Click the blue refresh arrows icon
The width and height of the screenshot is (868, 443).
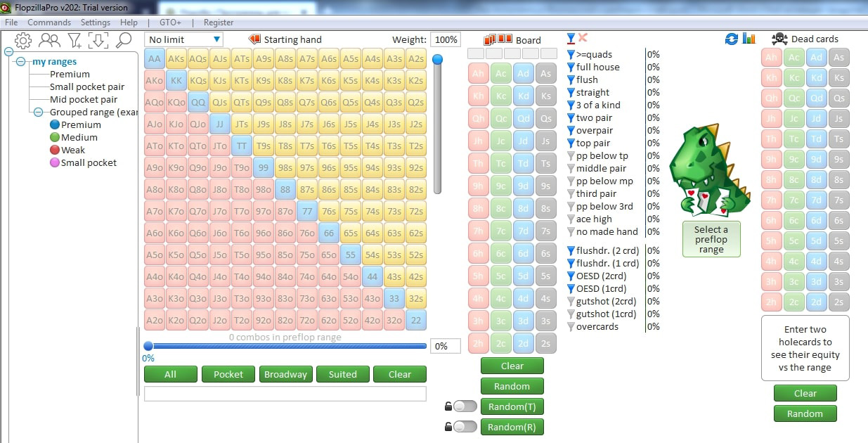[732, 39]
